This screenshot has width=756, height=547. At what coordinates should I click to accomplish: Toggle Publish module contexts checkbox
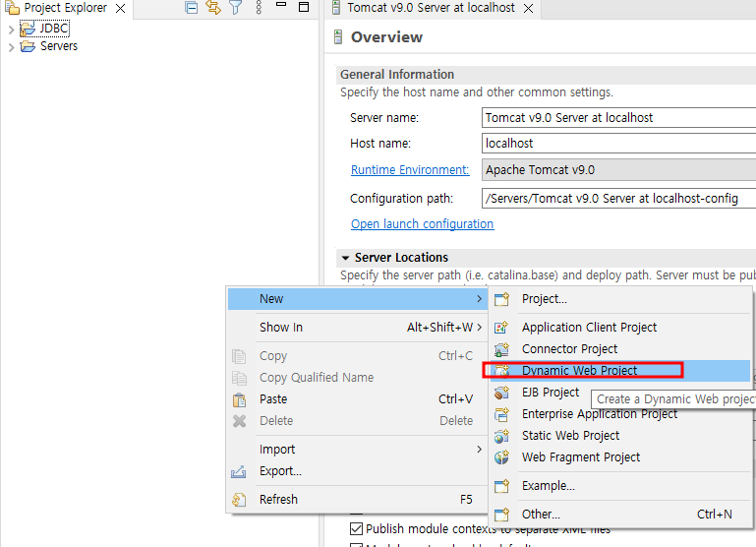356,528
